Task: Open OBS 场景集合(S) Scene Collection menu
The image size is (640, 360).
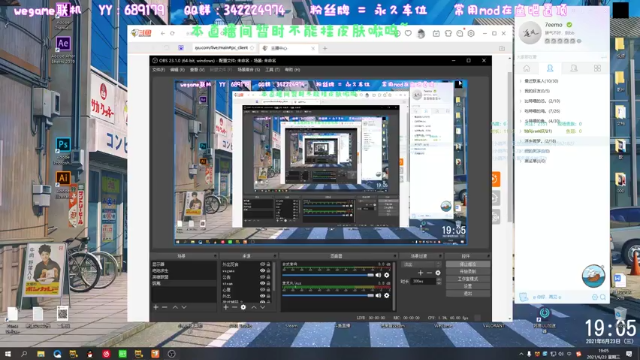Action: click(x=249, y=70)
